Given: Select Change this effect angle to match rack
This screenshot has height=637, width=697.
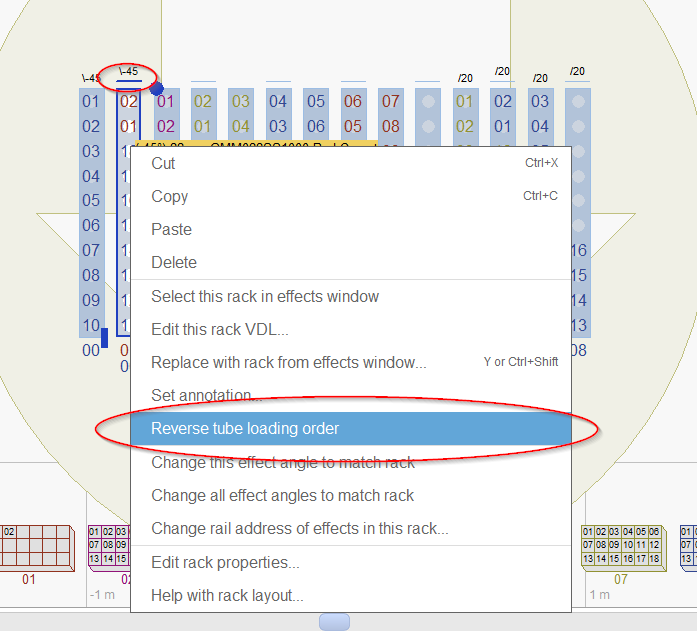Looking at the screenshot, I should point(282,463).
